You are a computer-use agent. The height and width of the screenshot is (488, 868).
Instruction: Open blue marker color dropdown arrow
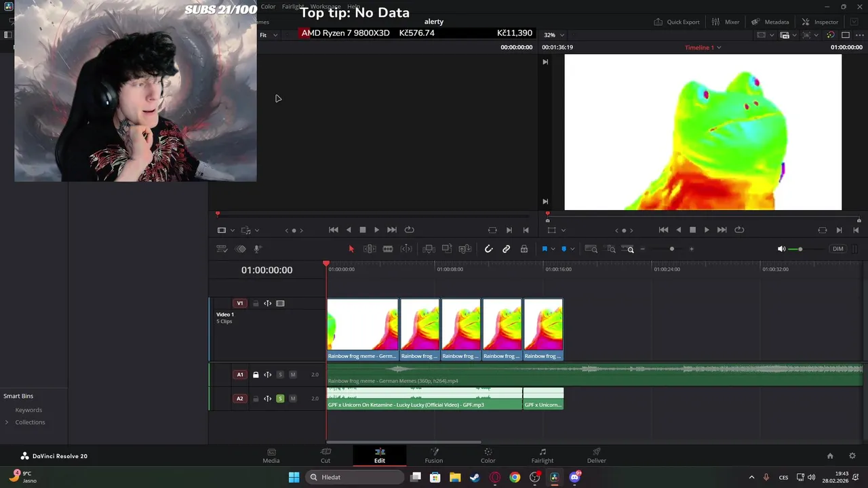(x=572, y=249)
